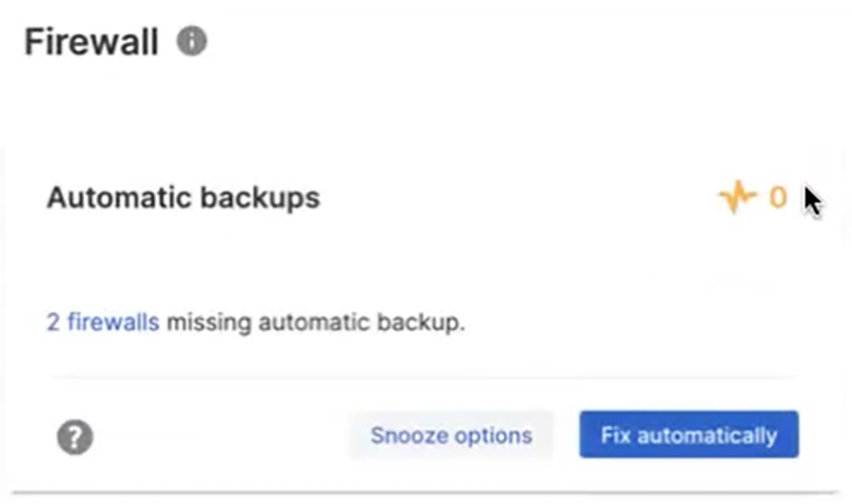Click the zero count next to pulse icon
852x504 pixels.
[x=778, y=197]
